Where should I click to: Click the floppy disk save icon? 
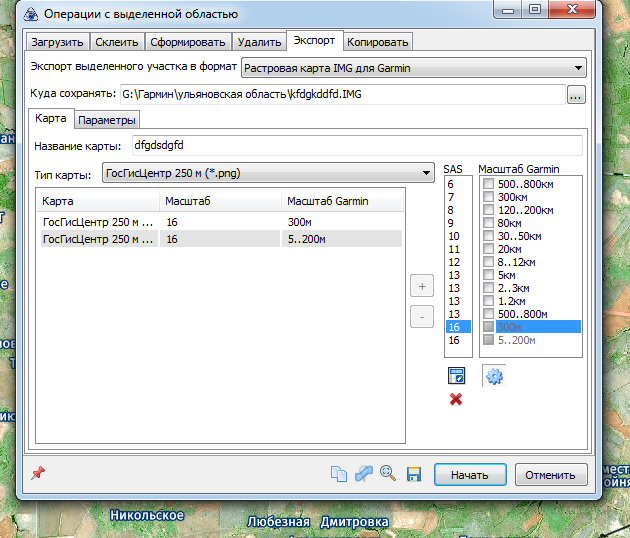click(x=413, y=475)
